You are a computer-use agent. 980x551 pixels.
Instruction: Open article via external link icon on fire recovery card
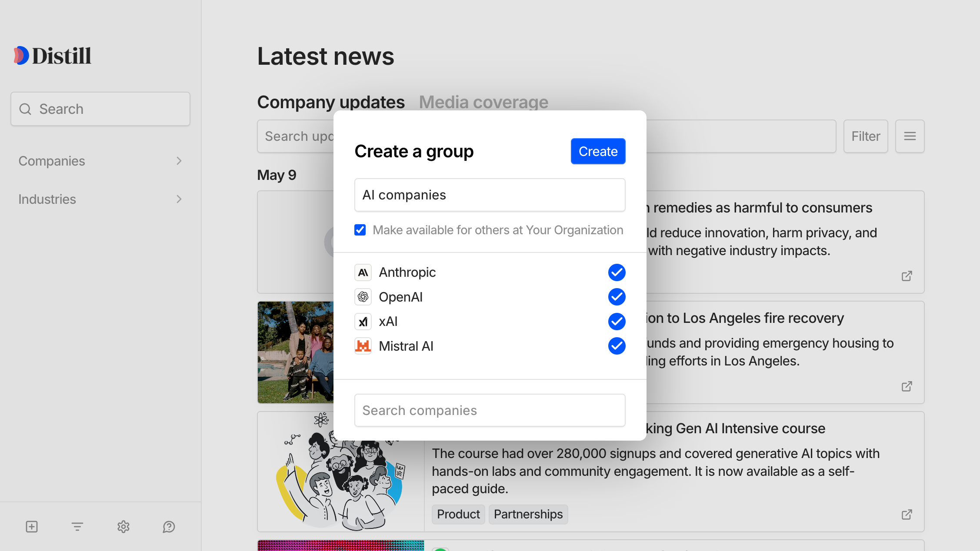click(x=907, y=386)
